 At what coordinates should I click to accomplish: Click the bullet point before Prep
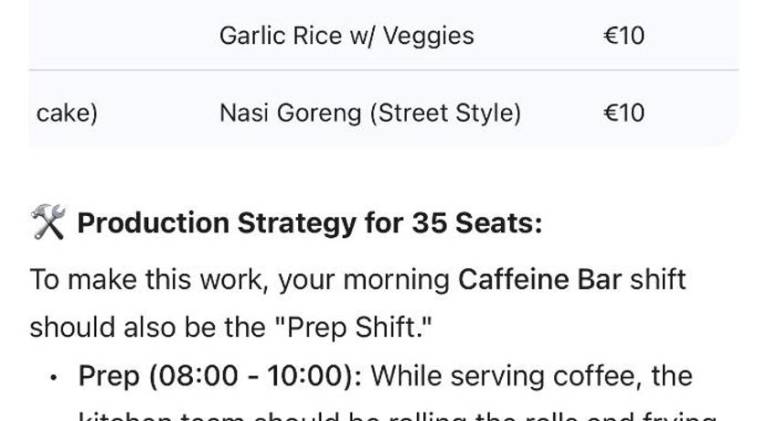click(53, 377)
